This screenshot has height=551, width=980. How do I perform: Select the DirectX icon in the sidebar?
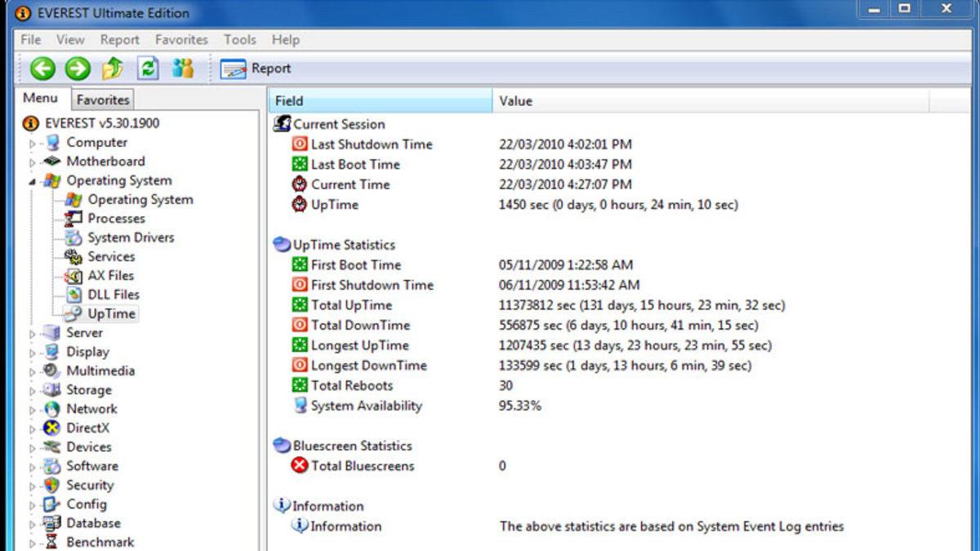point(52,428)
